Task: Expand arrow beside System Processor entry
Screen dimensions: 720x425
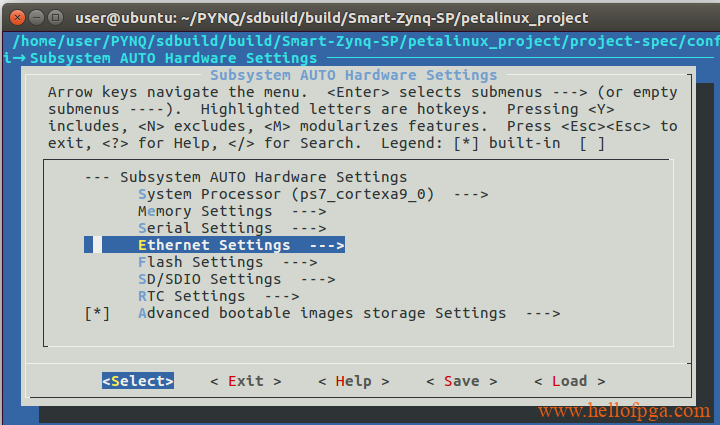Action: pos(471,195)
